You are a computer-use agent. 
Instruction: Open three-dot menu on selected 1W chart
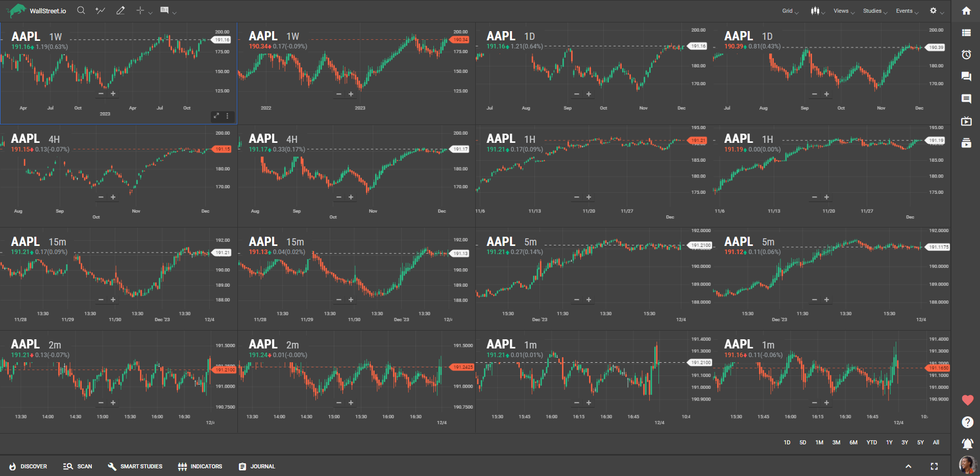228,116
